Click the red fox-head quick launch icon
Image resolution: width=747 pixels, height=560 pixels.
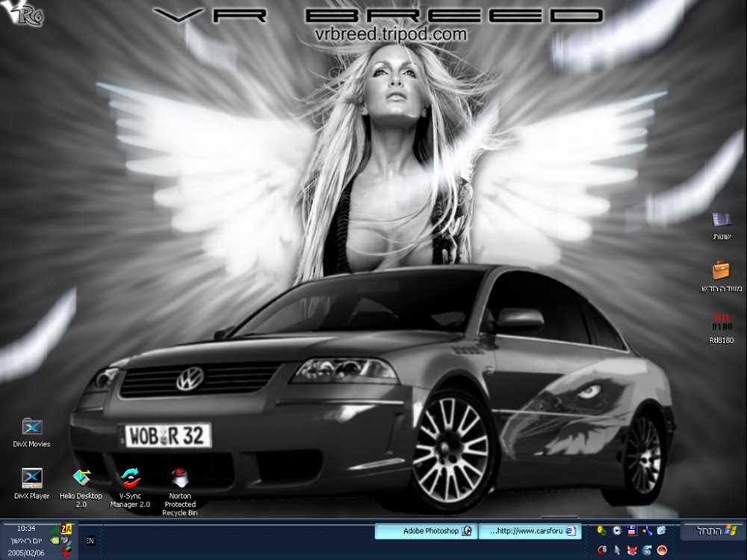coord(632,550)
